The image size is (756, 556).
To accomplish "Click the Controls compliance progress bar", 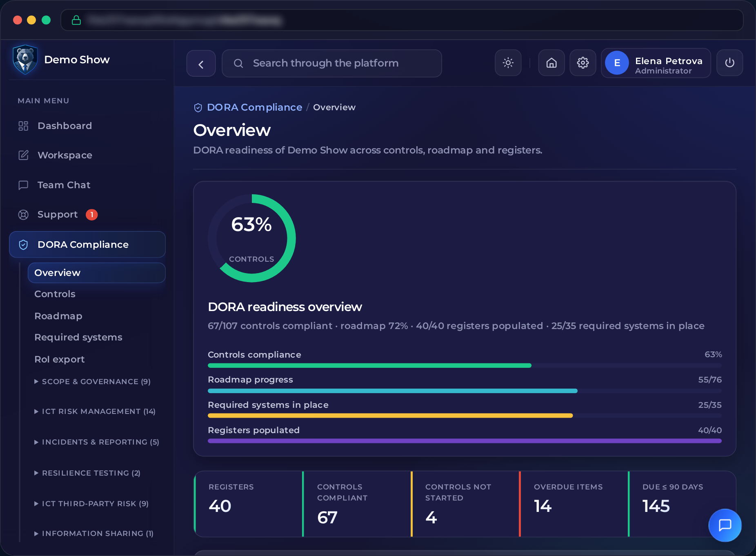I will point(465,366).
